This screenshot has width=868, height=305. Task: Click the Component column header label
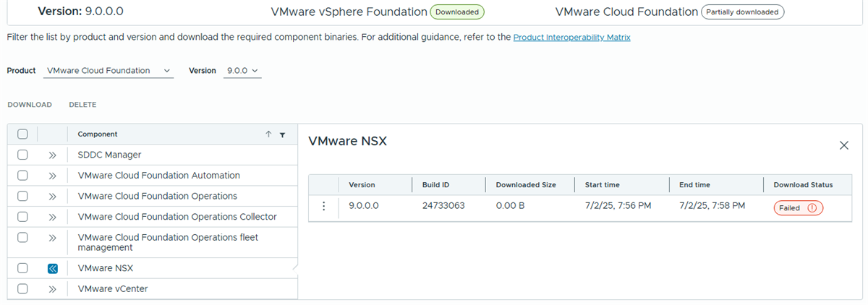click(x=98, y=134)
